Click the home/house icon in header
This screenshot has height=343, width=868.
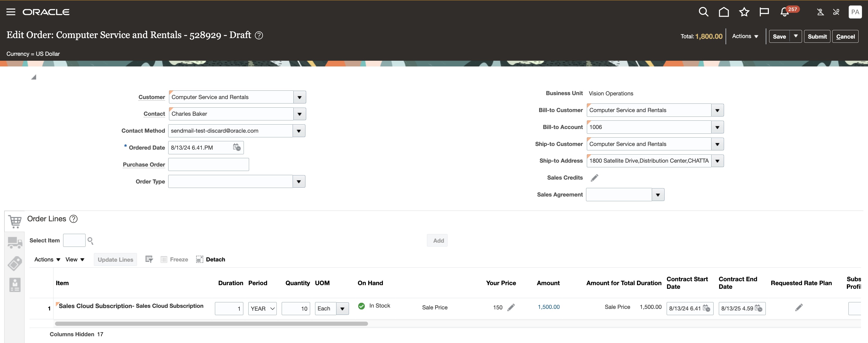(723, 12)
